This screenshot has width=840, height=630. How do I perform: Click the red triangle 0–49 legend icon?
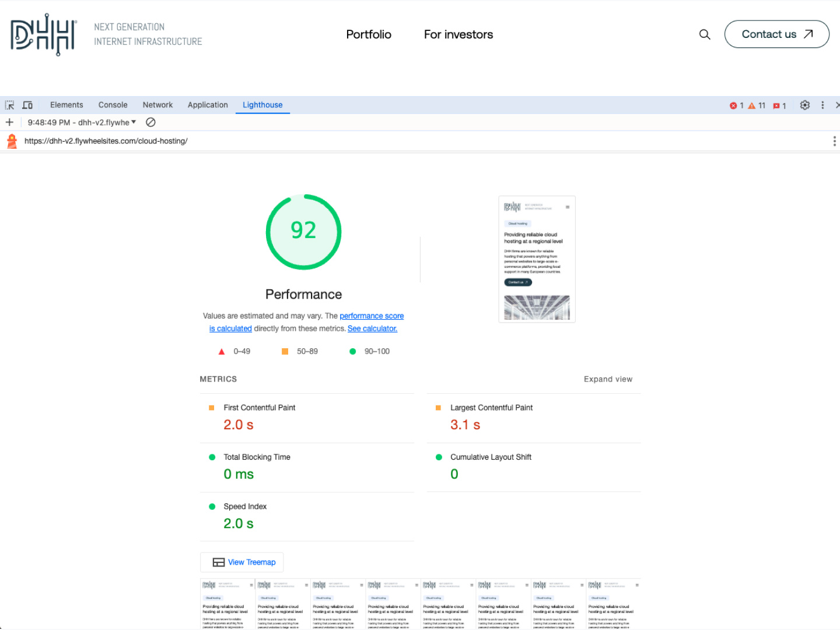coord(221,352)
